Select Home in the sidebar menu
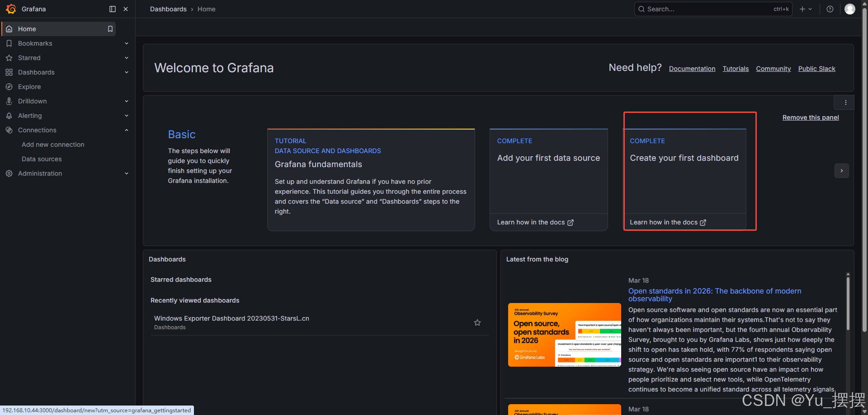Image resolution: width=868 pixels, height=415 pixels. tap(59, 29)
